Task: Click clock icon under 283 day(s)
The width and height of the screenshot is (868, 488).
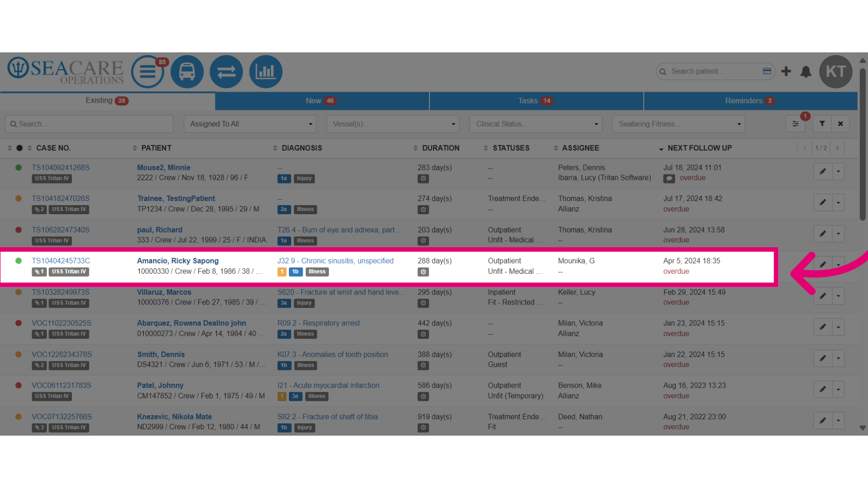Action: [423, 178]
